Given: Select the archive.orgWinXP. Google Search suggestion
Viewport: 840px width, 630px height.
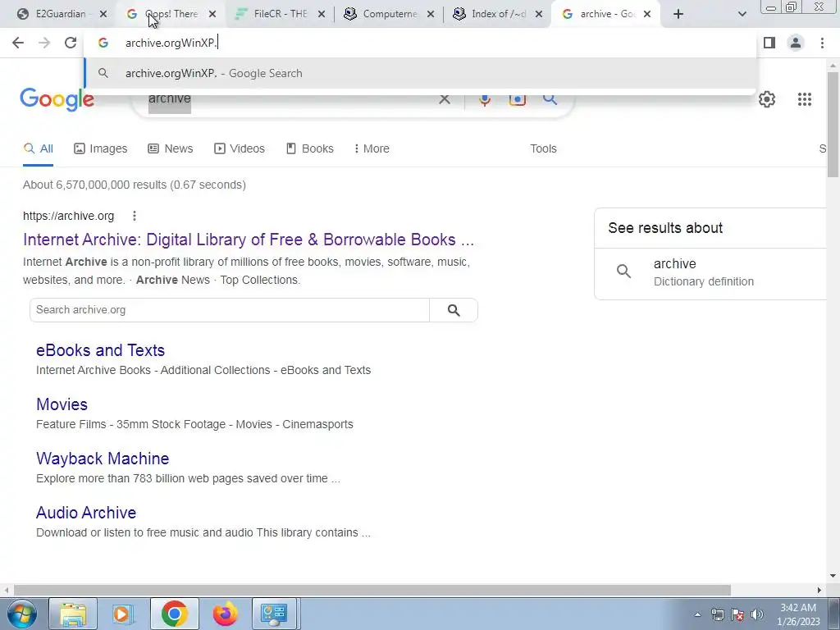Looking at the screenshot, I should [x=421, y=73].
